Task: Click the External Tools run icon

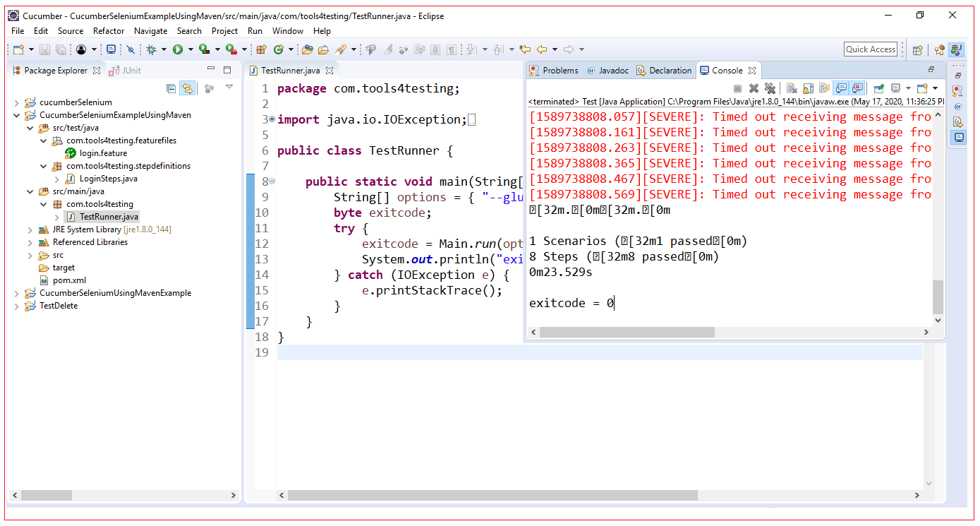Action: click(x=231, y=49)
